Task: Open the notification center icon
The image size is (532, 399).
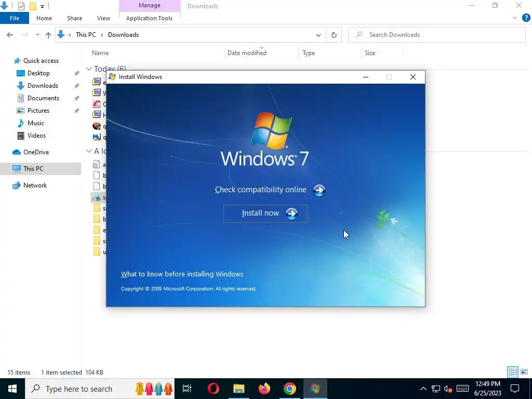Action: (x=515, y=389)
